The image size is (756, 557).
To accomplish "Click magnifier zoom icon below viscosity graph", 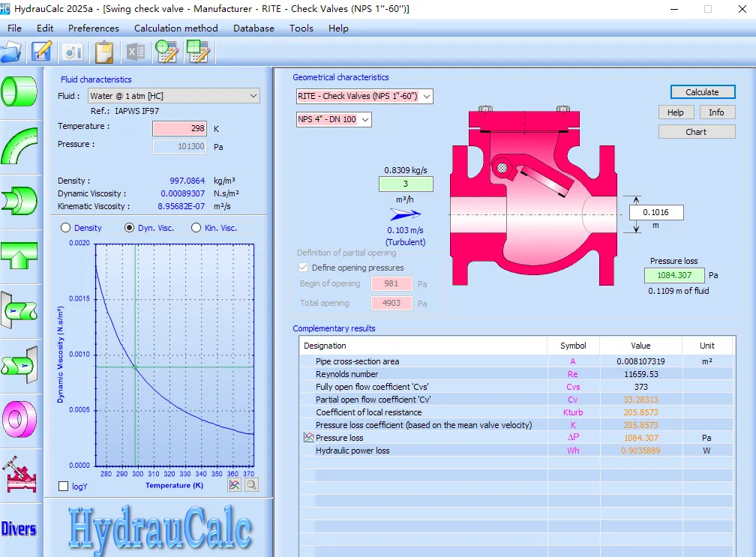I will 252,485.
